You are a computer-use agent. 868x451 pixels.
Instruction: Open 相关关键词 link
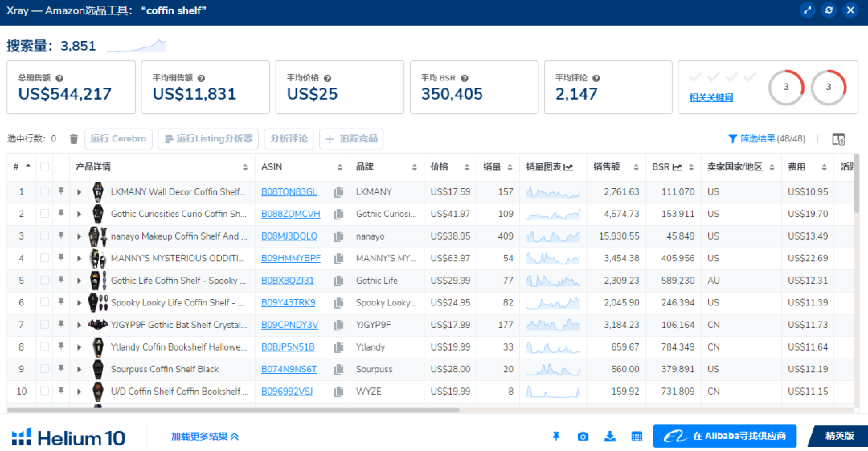pyautogui.click(x=711, y=97)
